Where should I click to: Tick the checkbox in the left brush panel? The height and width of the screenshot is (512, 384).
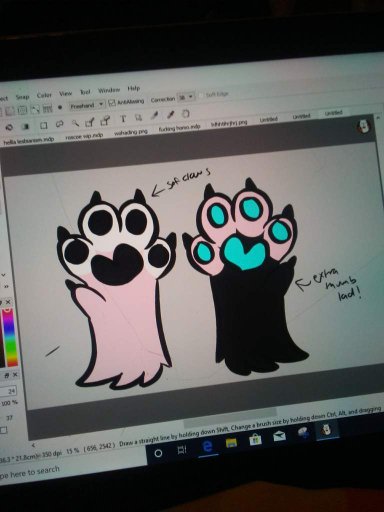(x=3, y=430)
